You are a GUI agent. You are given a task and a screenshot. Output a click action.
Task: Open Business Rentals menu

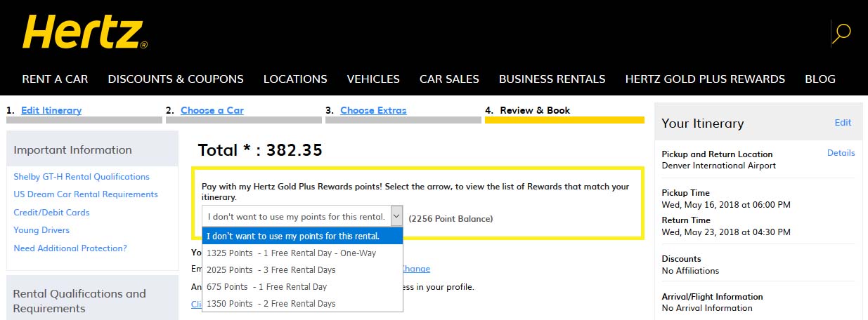[x=552, y=79]
